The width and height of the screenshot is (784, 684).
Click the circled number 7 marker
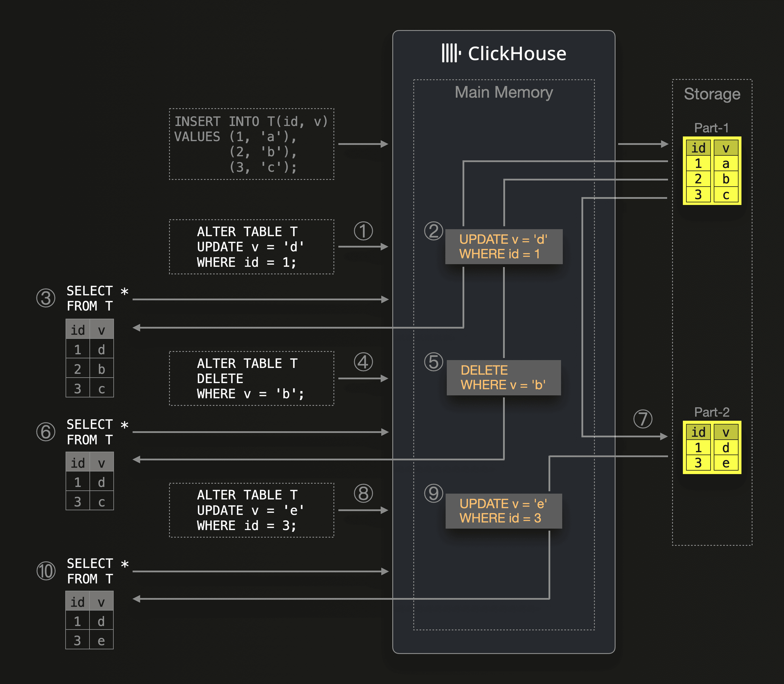[642, 419]
